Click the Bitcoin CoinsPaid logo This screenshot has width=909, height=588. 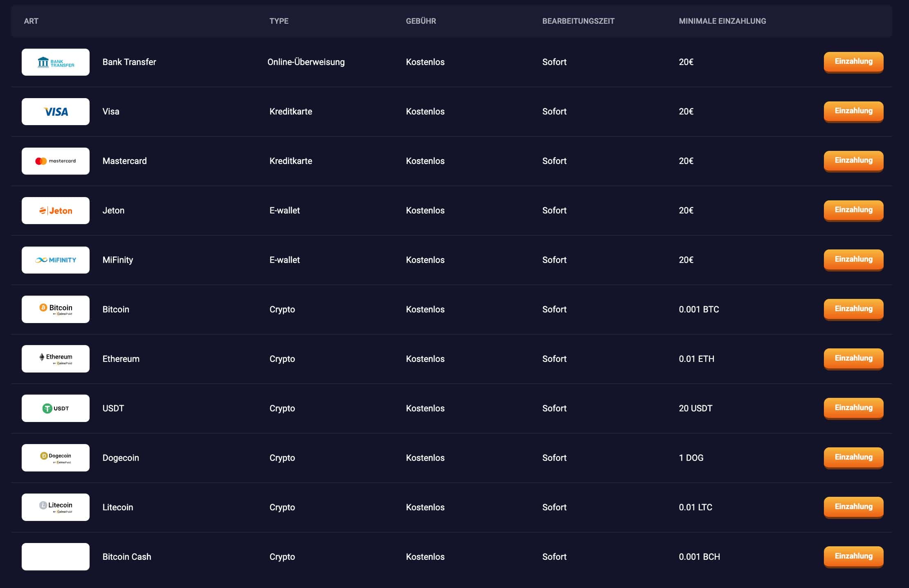coord(56,310)
